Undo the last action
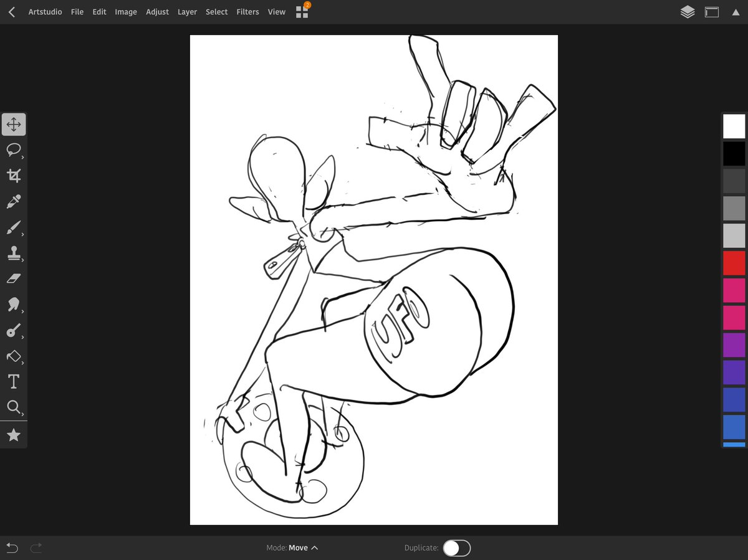748x560 pixels. coord(12,548)
